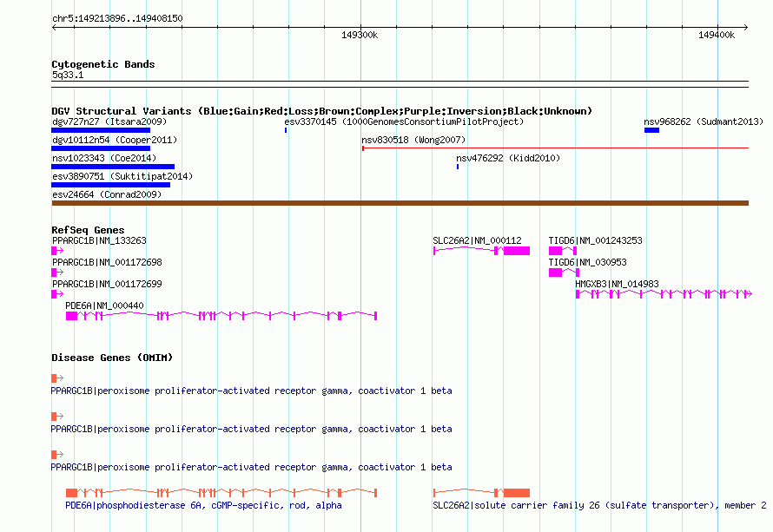Click the SLC26A2 NM_000112 magenta gene model
The image size is (773, 532).
click(x=482, y=251)
